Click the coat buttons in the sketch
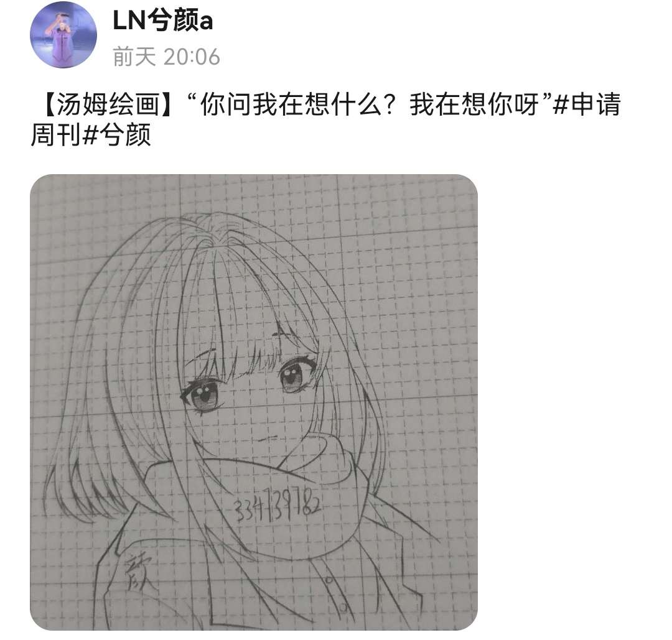672x640 pixels. [336, 593]
